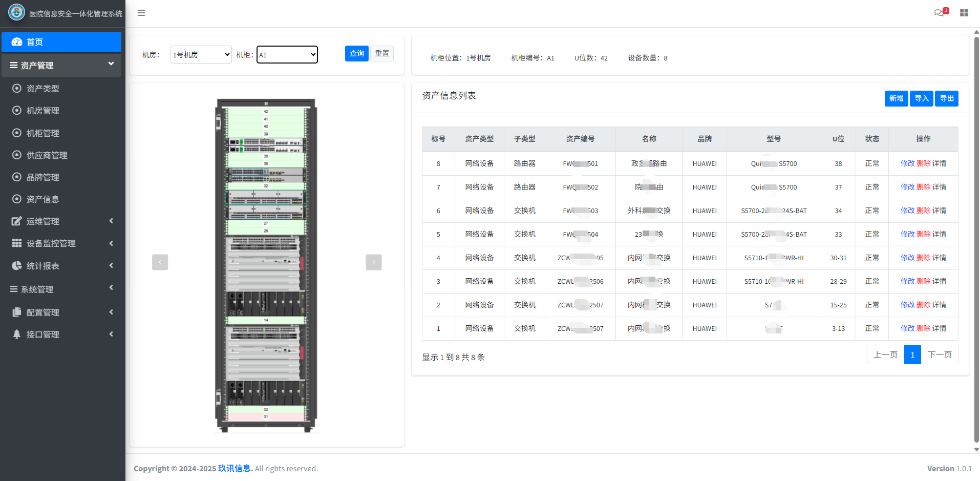Viewport: 980px width, 481px height.
Task: Click the grid apps icon at top right
Action: (x=964, y=13)
